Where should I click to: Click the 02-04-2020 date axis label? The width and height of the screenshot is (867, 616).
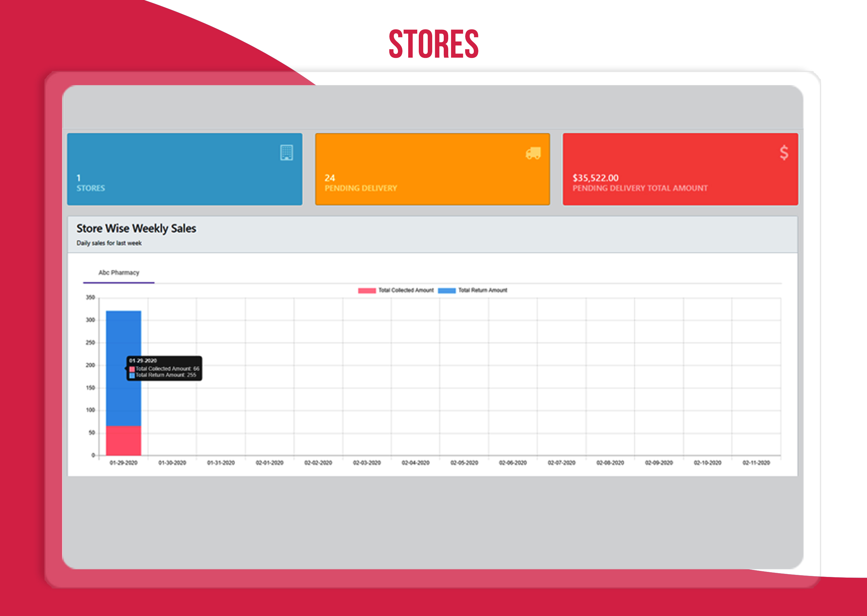[x=416, y=463]
